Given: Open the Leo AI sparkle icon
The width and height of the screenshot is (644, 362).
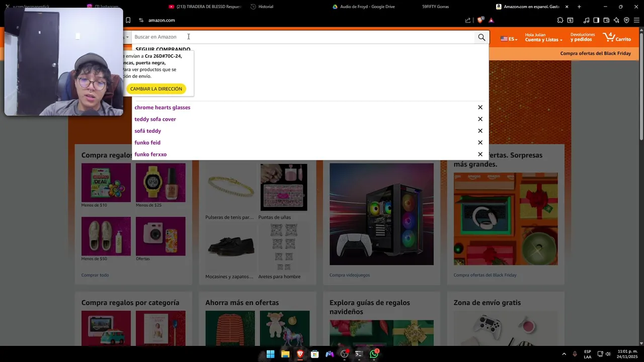Looking at the screenshot, I should pos(616,20).
